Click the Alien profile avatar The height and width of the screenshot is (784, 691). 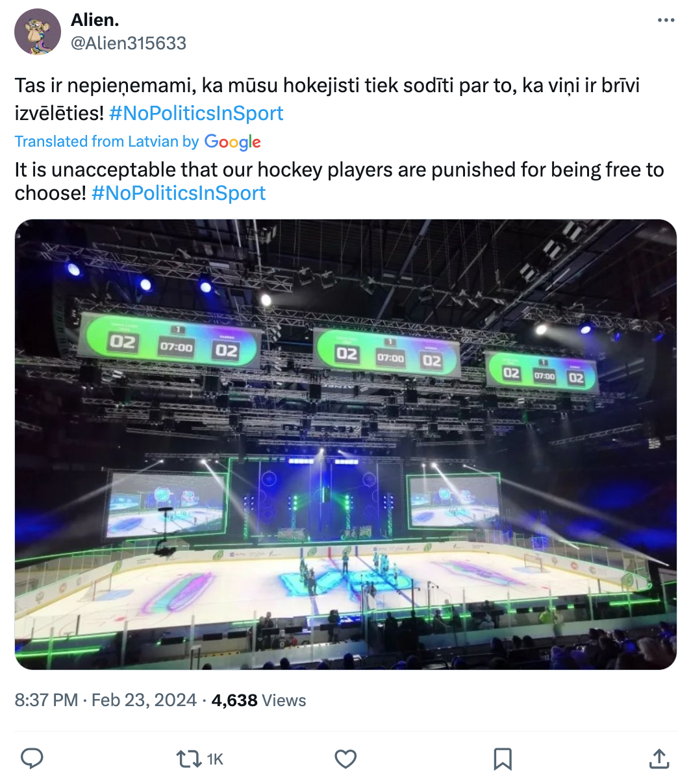(x=38, y=32)
